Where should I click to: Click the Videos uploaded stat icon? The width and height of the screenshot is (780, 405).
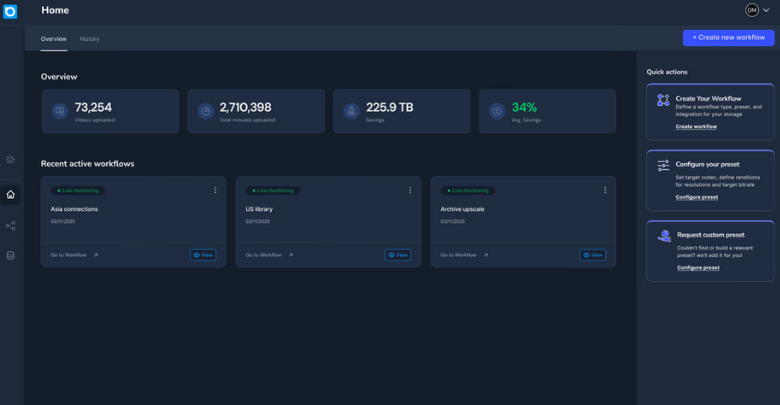[60, 111]
